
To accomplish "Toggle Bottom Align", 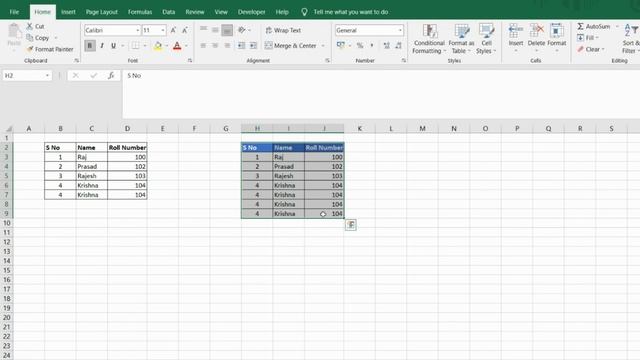I will point(227,30).
